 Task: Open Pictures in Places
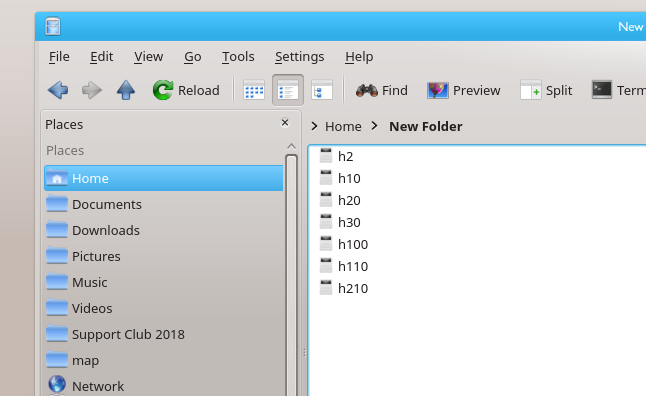[x=164, y=256]
